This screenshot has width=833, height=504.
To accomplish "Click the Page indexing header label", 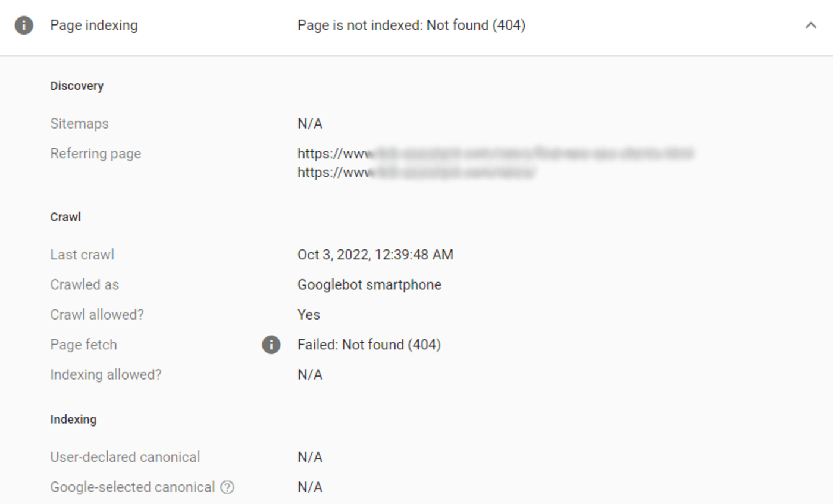I will [x=93, y=25].
